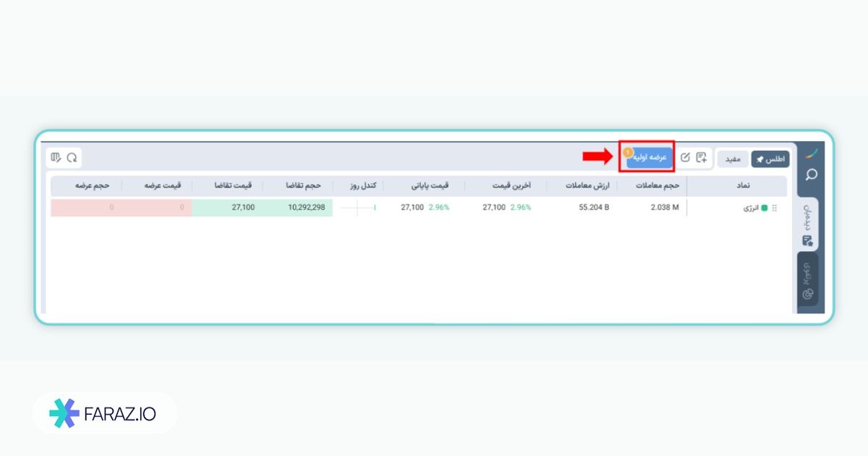Click the green status square beside انرژی

click(765, 208)
